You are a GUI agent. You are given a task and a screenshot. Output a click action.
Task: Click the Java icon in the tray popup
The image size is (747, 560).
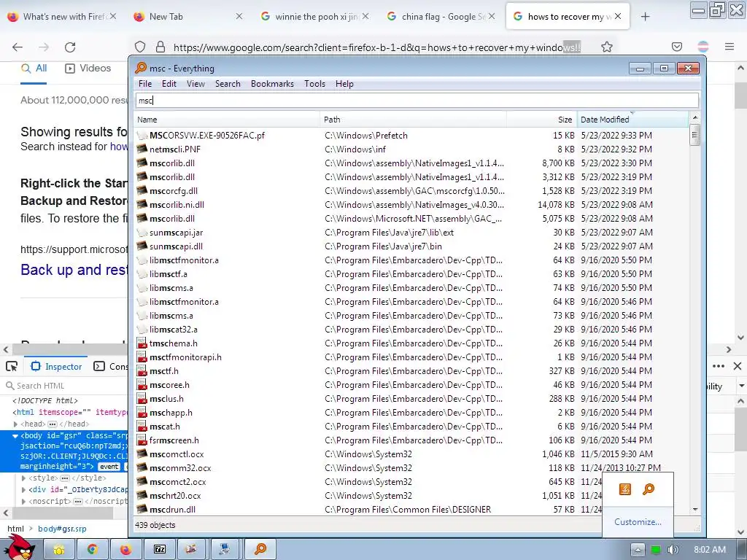click(625, 489)
